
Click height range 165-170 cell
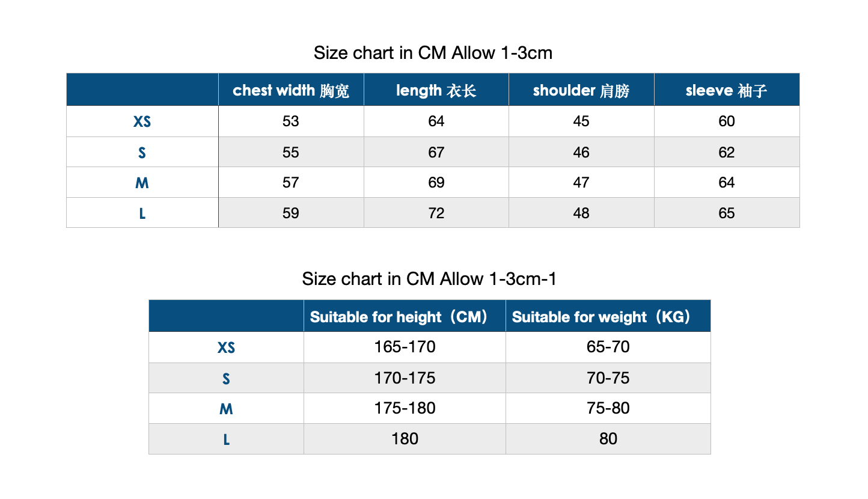405,347
